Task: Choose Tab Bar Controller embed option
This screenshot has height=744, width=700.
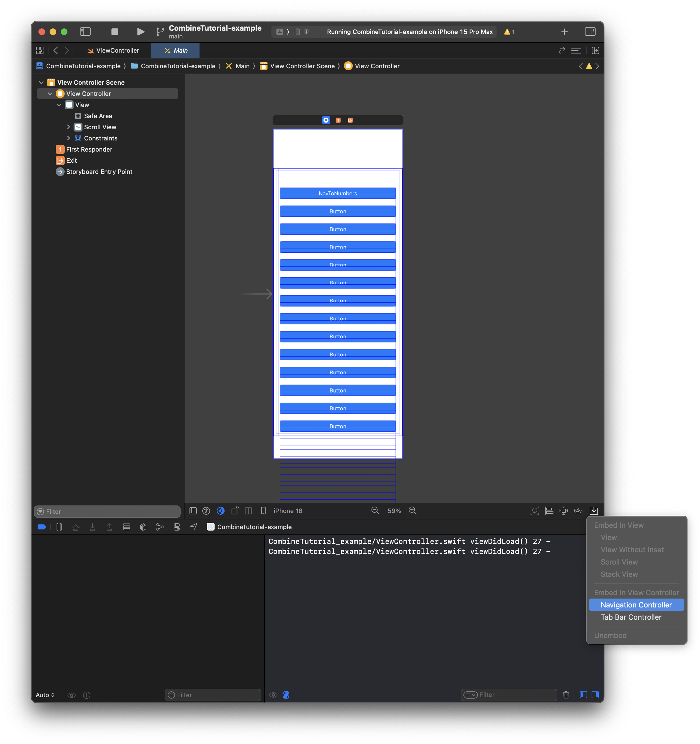Action: 631,617
